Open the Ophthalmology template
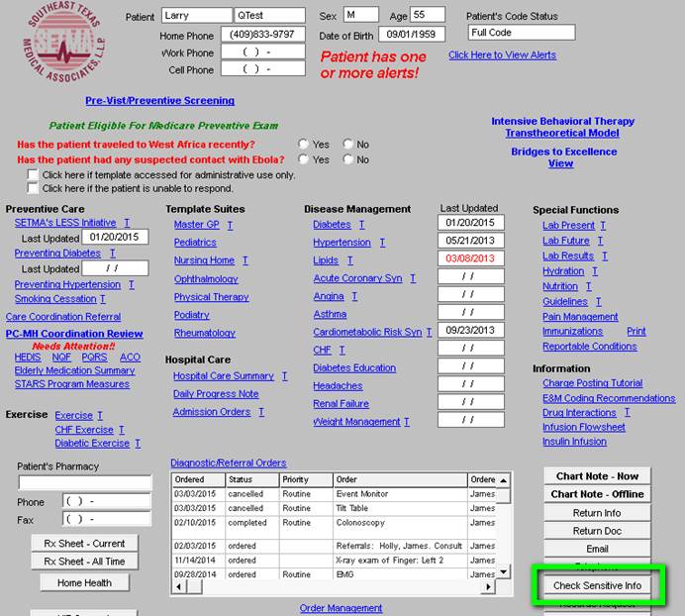The image size is (685, 616). tap(206, 279)
